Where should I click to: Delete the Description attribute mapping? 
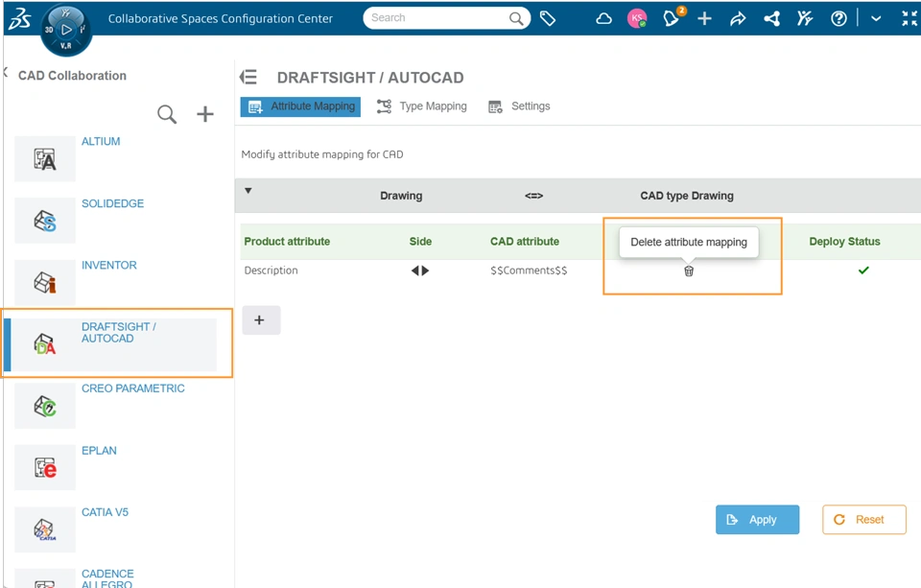coord(689,270)
